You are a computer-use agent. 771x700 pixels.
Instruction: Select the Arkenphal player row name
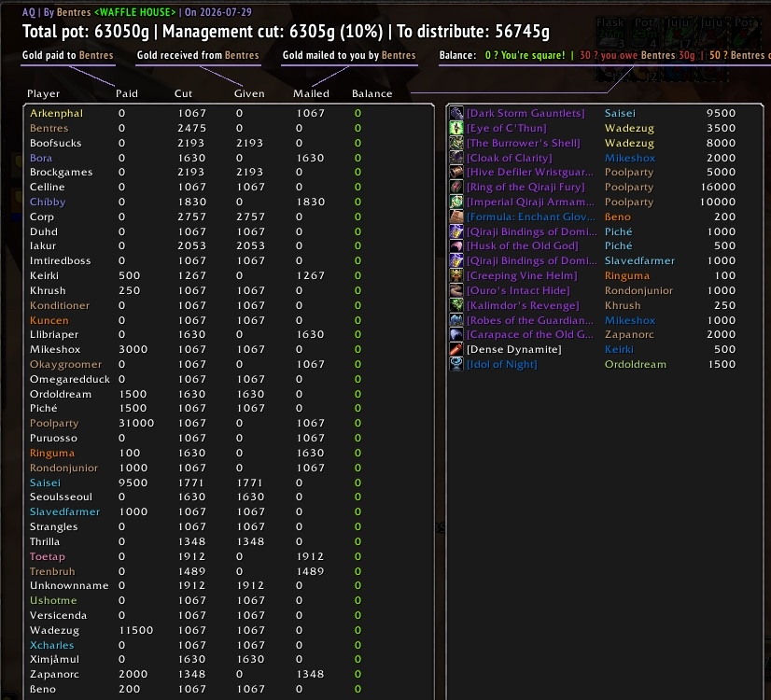pos(56,113)
